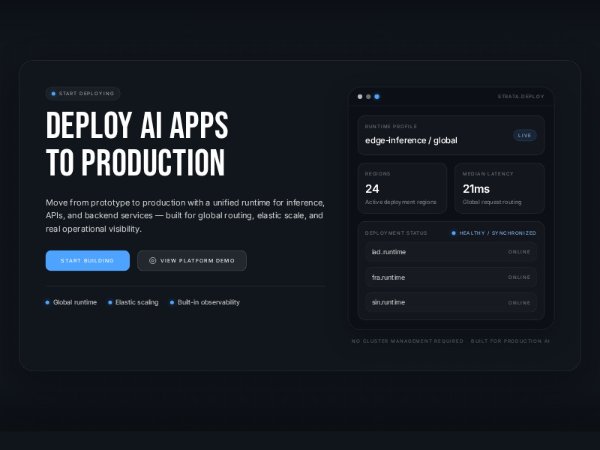The width and height of the screenshot is (600, 450).
Task: Click the LIVE status badge
Action: pos(525,135)
